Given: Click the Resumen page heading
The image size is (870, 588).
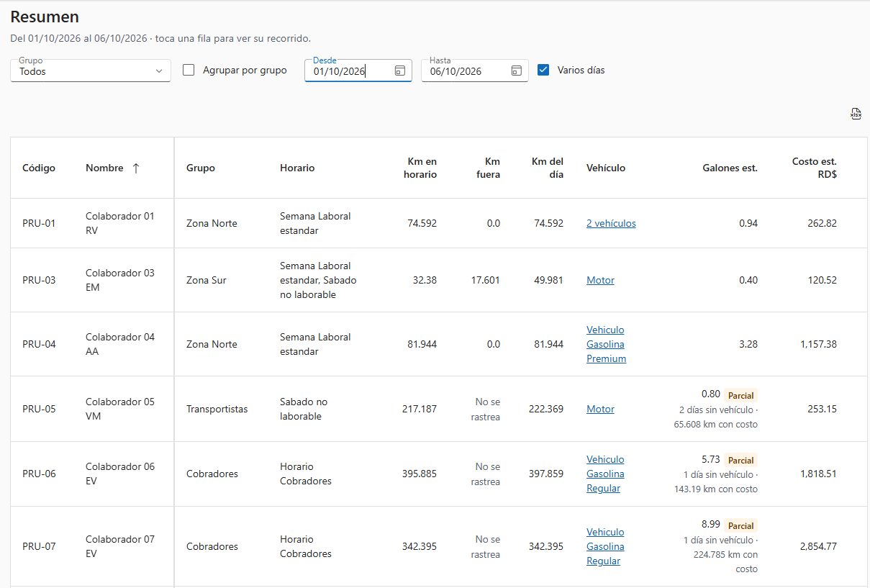Looking at the screenshot, I should 45,17.
